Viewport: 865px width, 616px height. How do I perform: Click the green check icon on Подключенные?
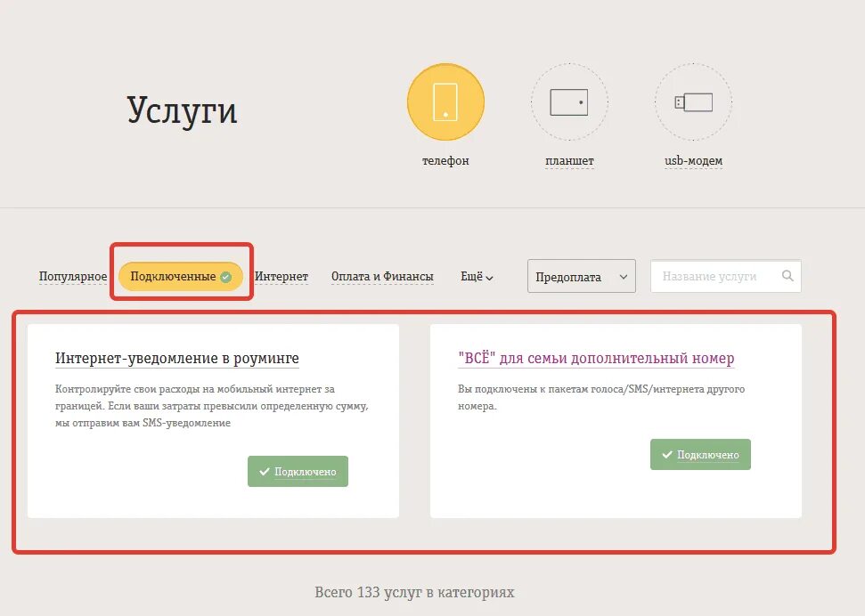coord(225,277)
